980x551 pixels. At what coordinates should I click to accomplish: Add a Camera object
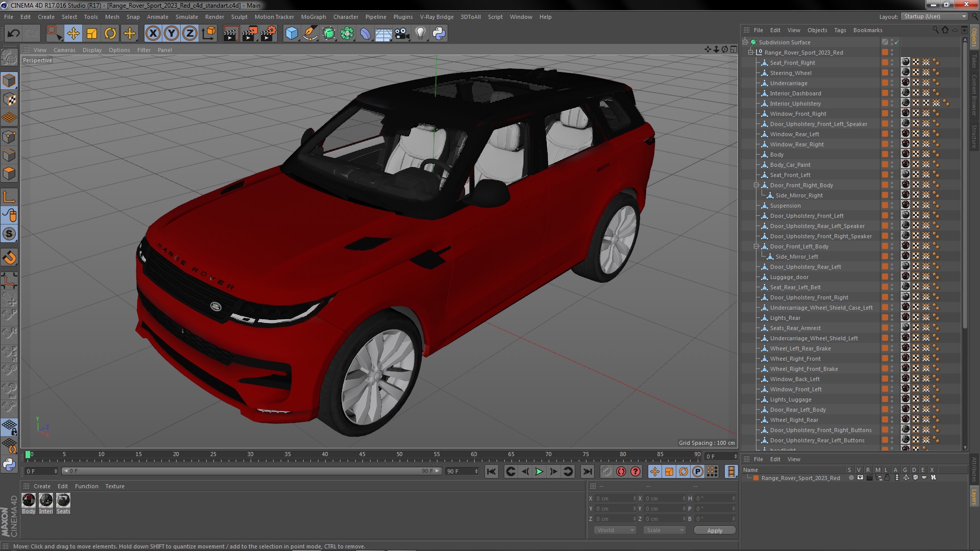(x=402, y=34)
